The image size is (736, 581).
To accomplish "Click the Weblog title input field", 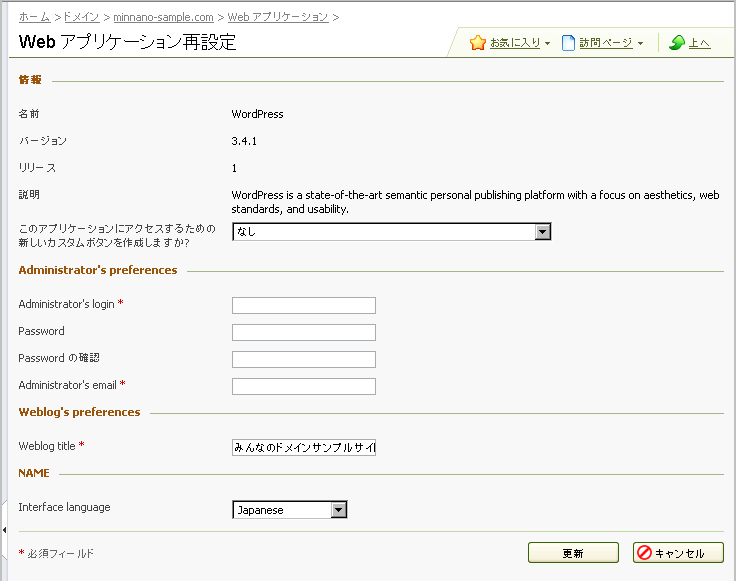I will click(x=304, y=447).
